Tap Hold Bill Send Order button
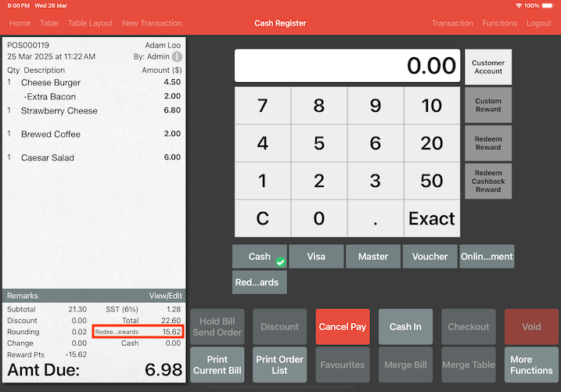The image size is (561, 392). [x=218, y=326]
